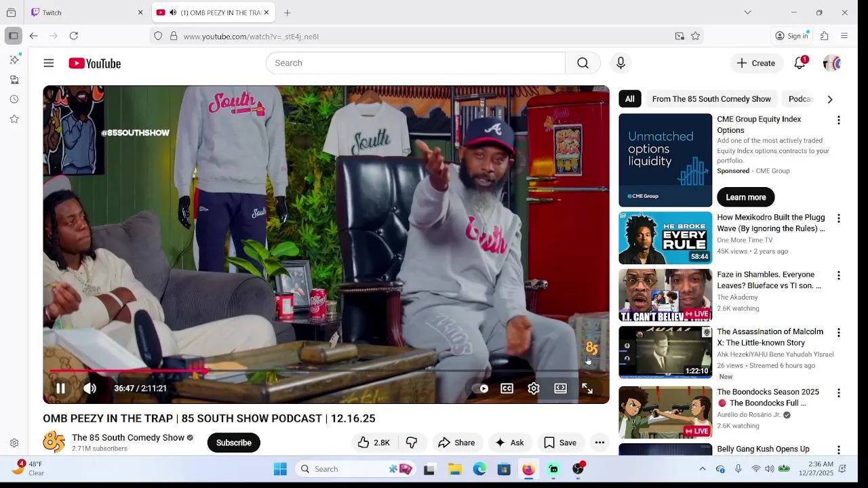Open The 85 South Comedy Show channel

click(128, 438)
